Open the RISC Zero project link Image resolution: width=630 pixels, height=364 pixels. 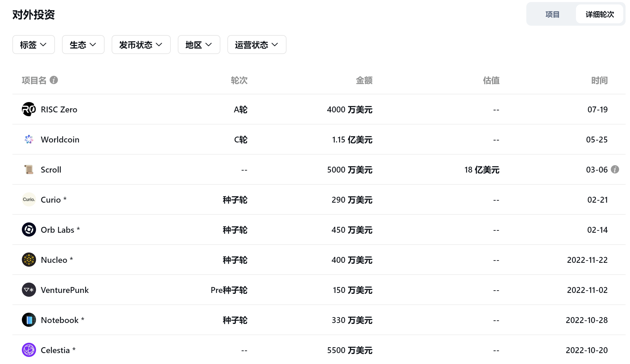[x=59, y=110]
